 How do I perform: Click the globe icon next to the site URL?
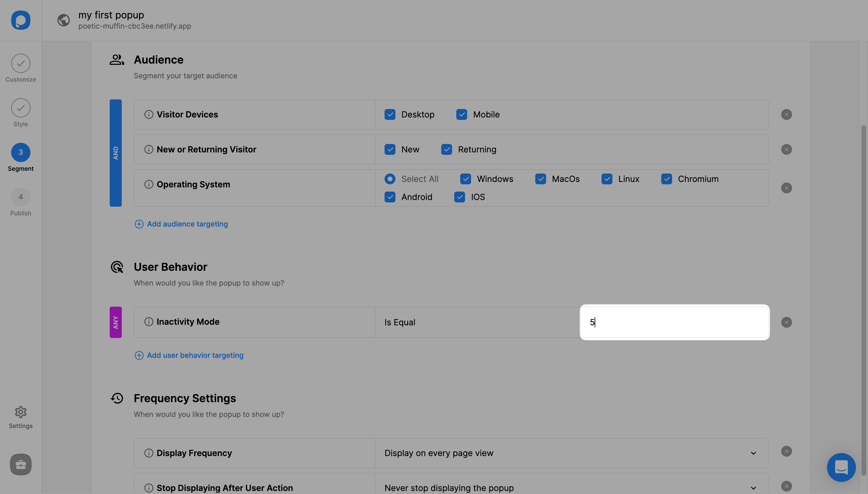coord(64,20)
